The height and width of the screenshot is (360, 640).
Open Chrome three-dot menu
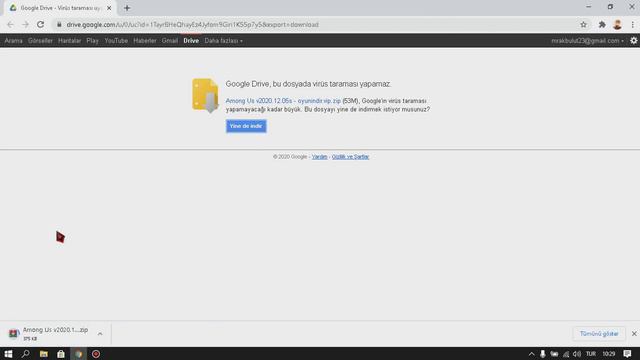(x=633, y=24)
